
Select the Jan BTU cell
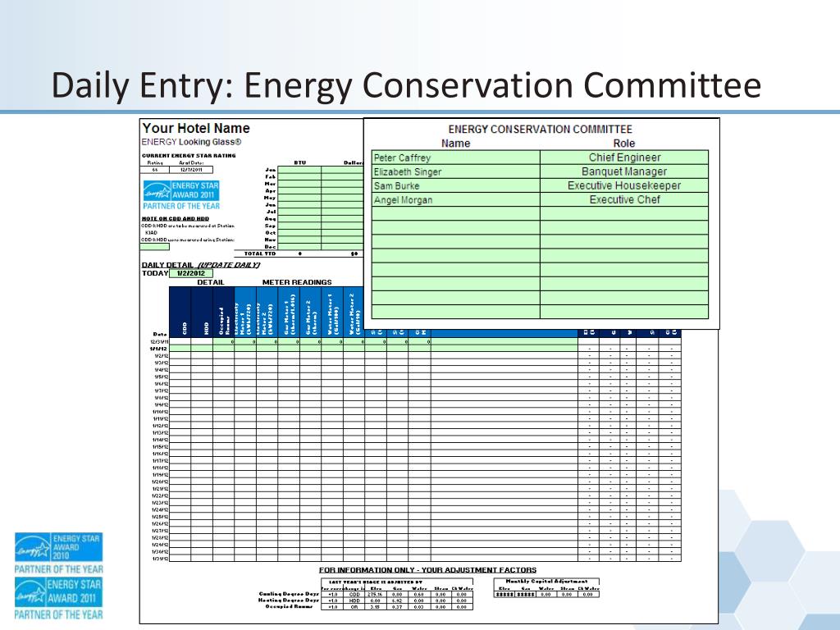point(299,170)
